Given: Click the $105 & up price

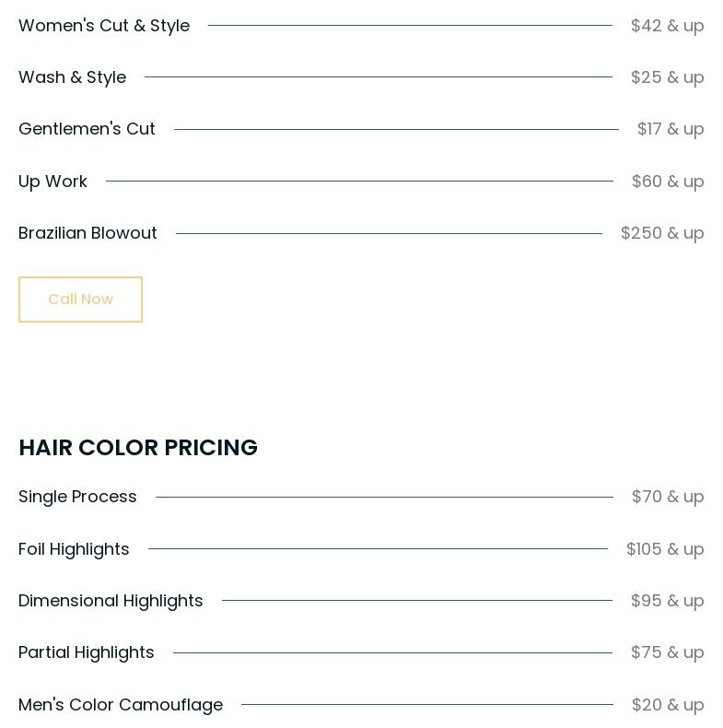Looking at the screenshot, I should tap(665, 549).
